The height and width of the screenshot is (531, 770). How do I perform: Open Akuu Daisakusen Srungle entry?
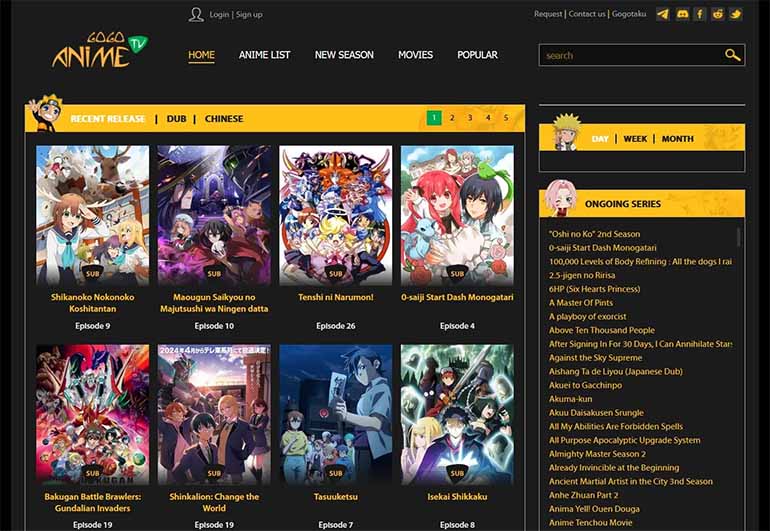(596, 413)
